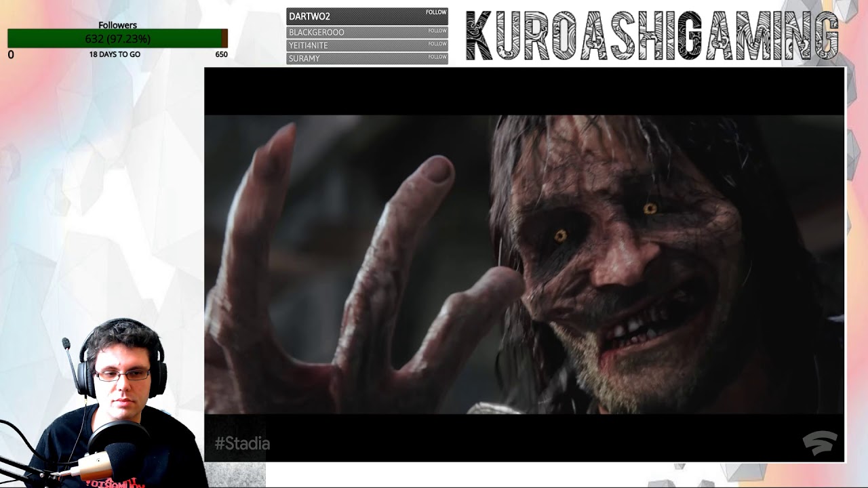Viewport: 868px width, 488px height.
Task: Click the KUROASHIGAMING channel banner
Action: pos(652,35)
